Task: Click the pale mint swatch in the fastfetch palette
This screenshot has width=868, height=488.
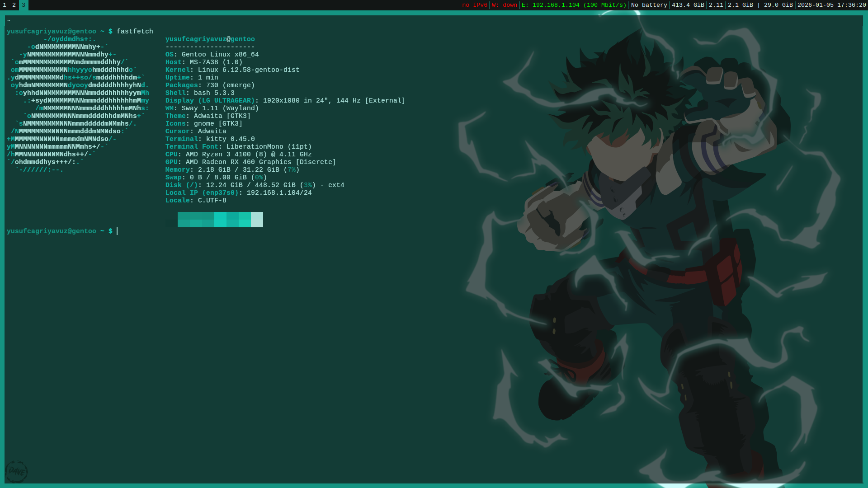Action: pyautogui.click(x=257, y=220)
